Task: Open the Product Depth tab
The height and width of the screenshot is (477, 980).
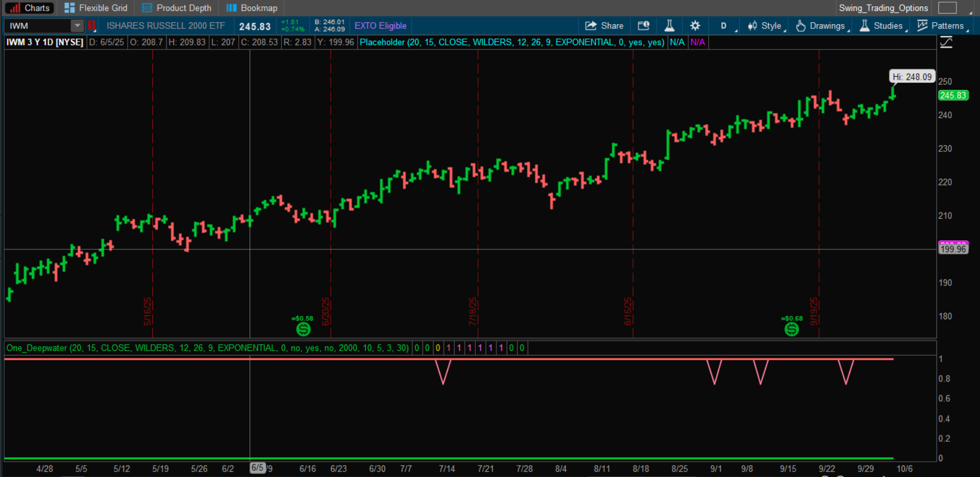Action: [x=177, y=8]
